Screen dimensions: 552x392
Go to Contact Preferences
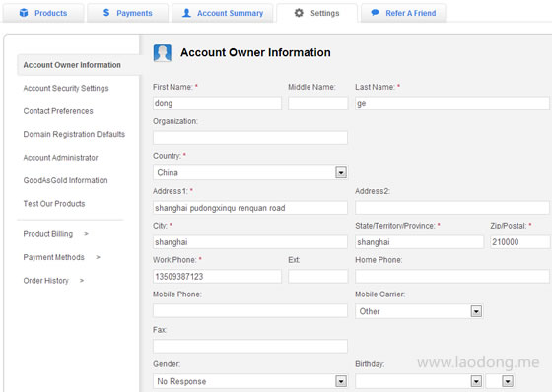(58, 111)
